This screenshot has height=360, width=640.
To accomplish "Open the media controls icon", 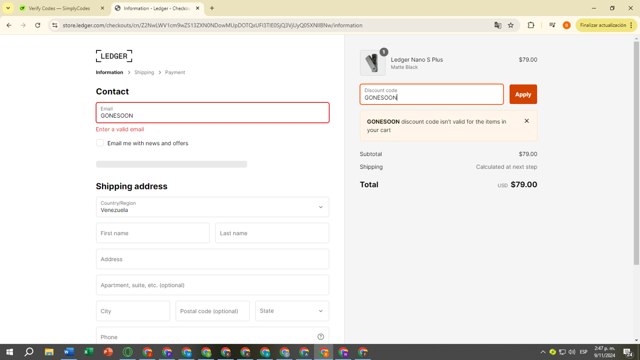I will click(552, 25).
